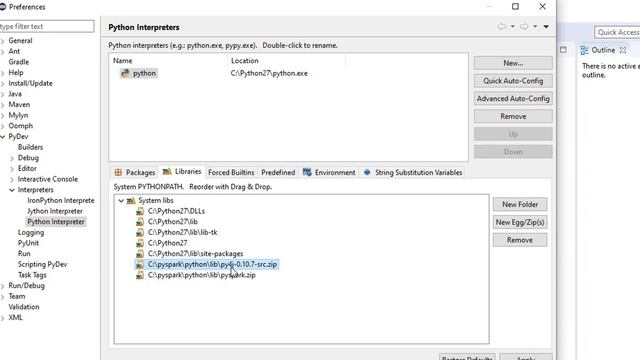Switch to the Predefined tab
The image size is (640, 360).
pos(278,172)
